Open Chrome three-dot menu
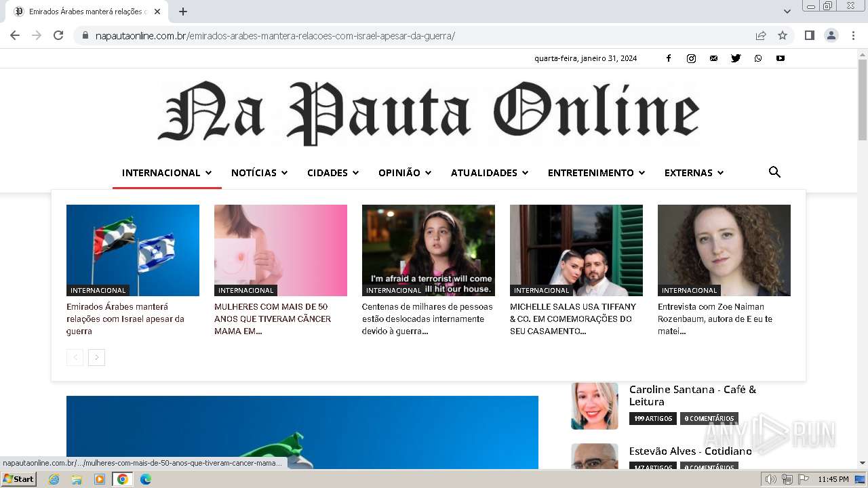The image size is (868, 488). tap(853, 35)
